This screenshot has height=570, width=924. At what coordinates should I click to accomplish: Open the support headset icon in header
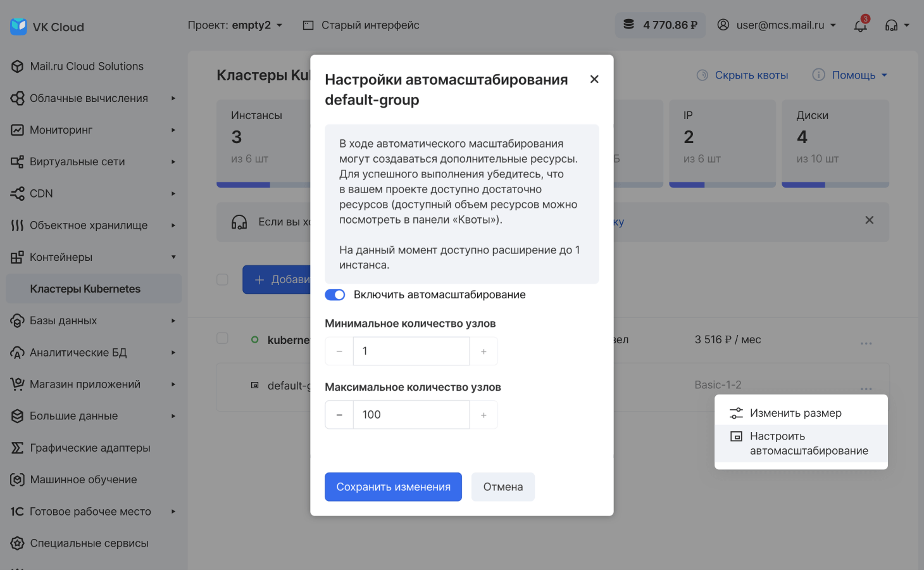tap(892, 25)
